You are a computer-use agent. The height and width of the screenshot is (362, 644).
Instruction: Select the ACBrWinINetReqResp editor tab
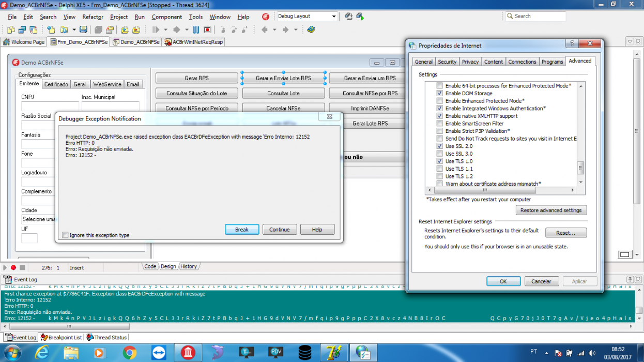pos(194,42)
